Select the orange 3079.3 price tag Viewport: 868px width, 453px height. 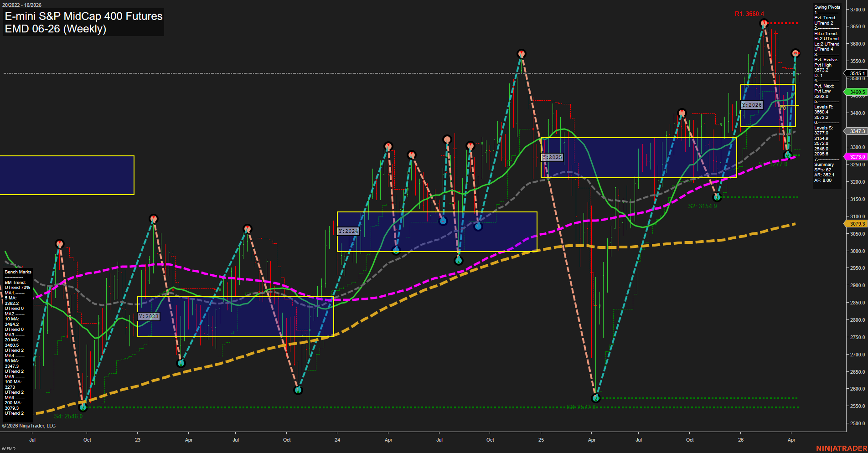click(857, 224)
